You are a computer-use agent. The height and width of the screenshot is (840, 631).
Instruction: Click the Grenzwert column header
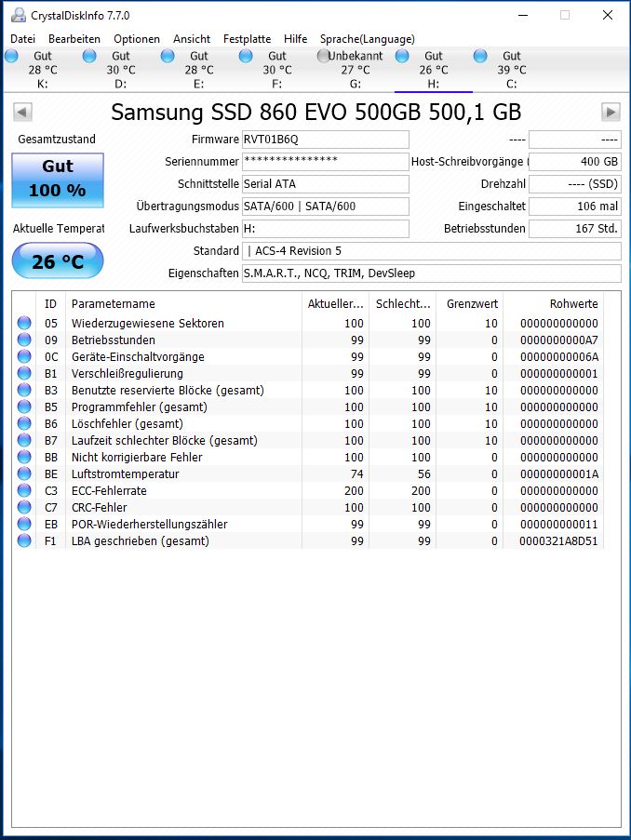[x=470, y=304]
